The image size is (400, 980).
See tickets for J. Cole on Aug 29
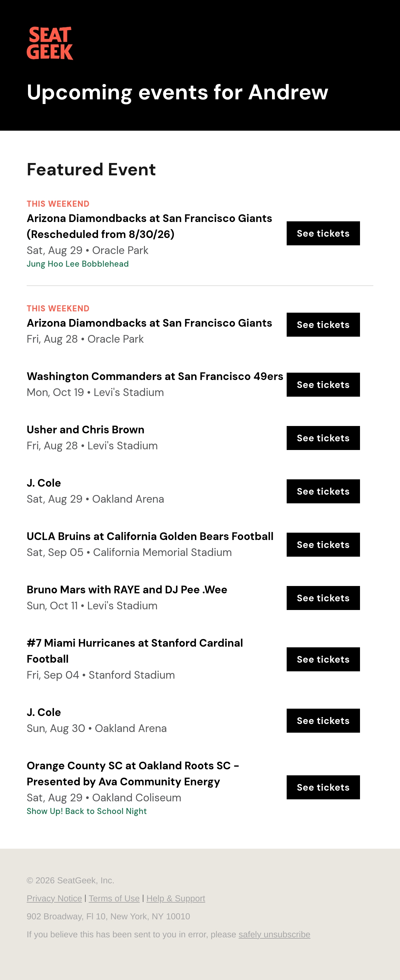(x=323, y=491)
